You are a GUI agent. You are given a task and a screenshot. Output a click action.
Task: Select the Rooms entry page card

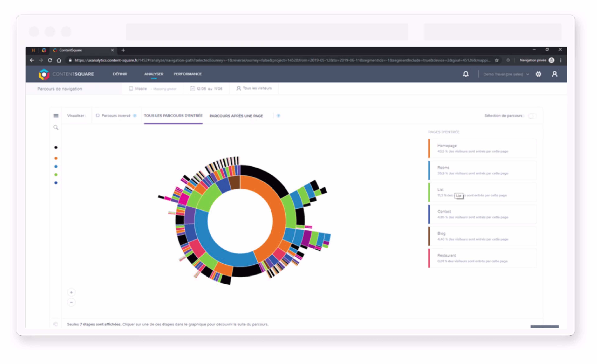482,170
